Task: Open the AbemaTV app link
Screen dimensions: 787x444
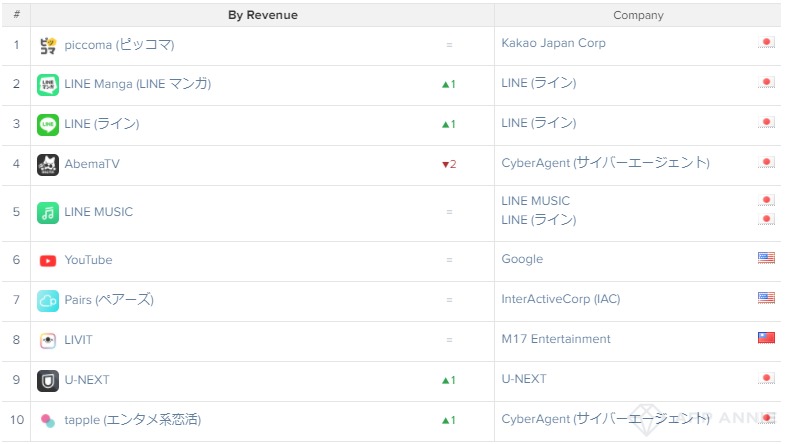Action: tap(92, 164)
